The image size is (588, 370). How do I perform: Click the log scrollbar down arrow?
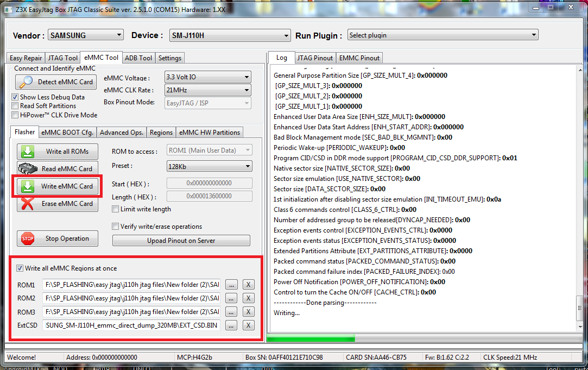580,327
